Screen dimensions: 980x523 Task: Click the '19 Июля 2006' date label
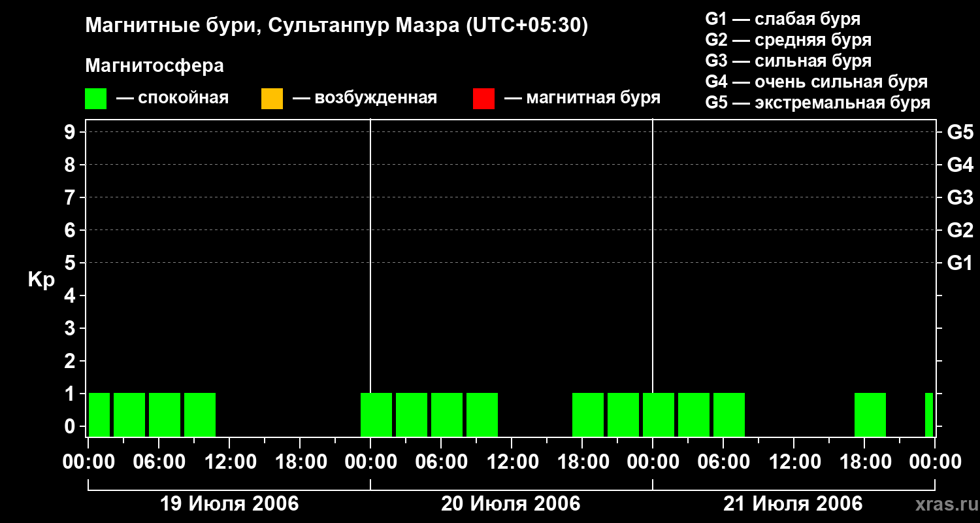[229, 504]
